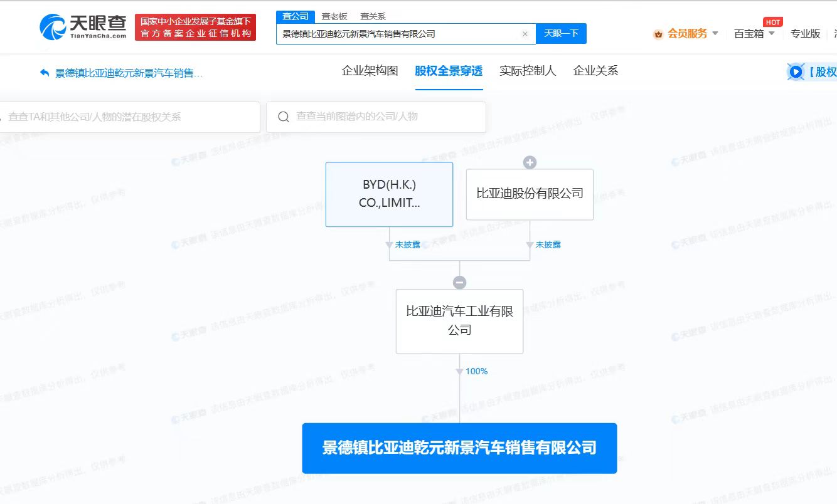Open the 实际控制人 tab
837x504 pixels.
click(x=528, y=71)
